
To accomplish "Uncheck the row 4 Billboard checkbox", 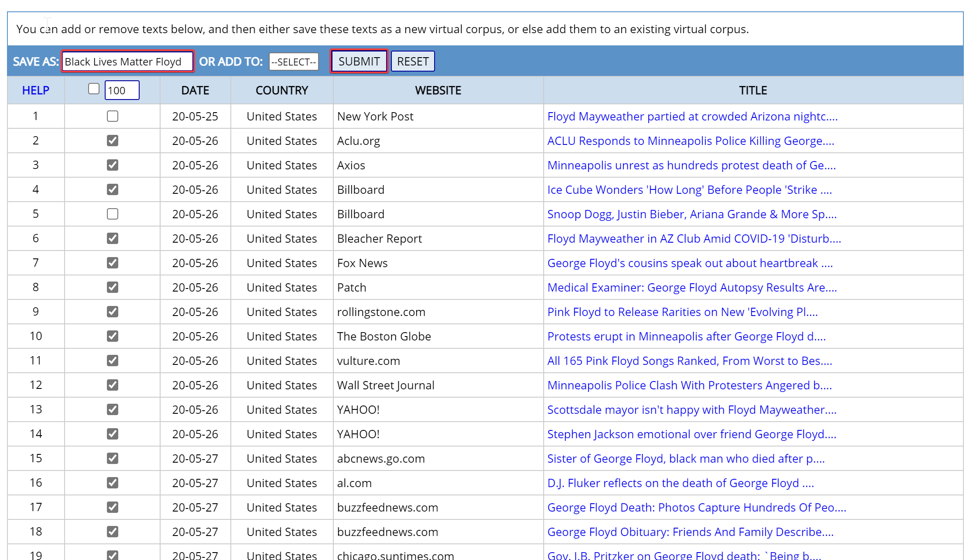I will [113, 189].
